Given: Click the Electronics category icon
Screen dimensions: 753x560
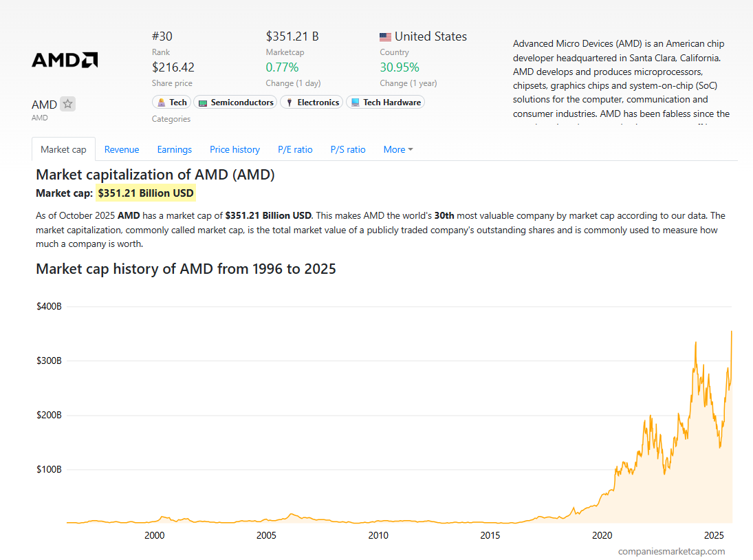Looking at the screenshot, I should coord(290,103).
